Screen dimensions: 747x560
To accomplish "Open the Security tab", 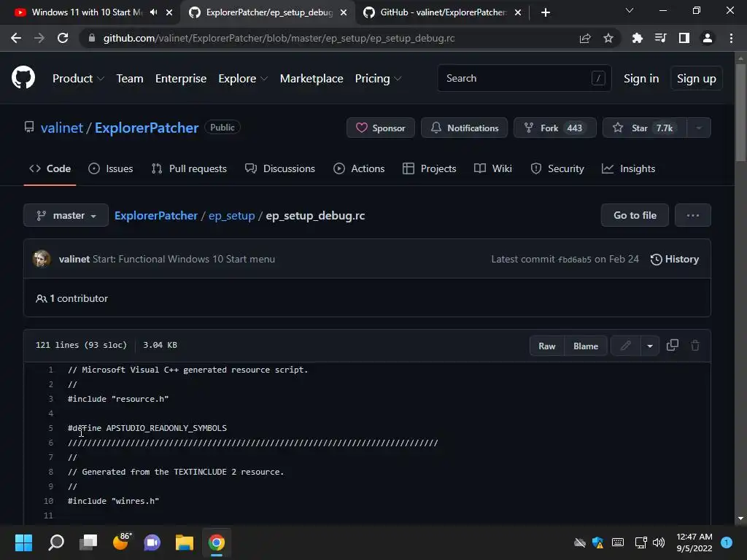I will 557,168.
